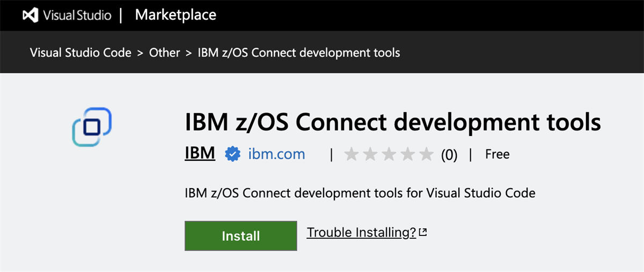Image resolution: width=644 pixels, height=272 pixels.
Task: Click the Visual Studio logo icon
Action: pos(30,15)
